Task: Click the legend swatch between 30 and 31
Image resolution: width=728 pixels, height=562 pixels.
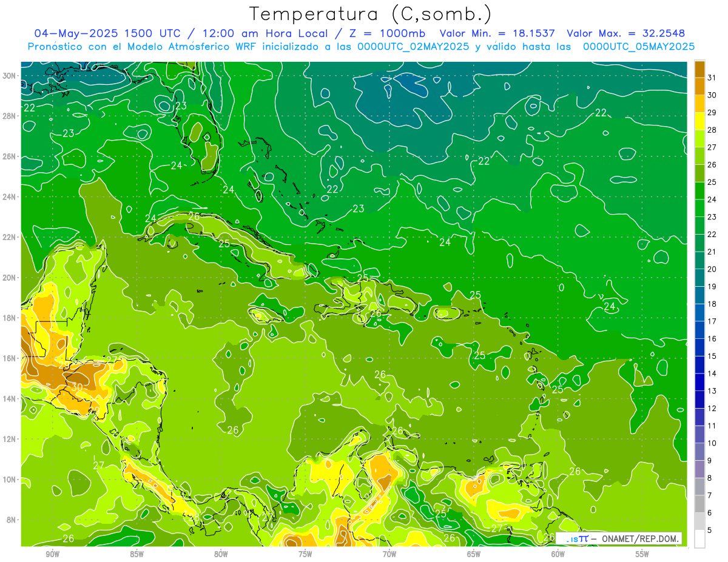Action: pos(699,86)
